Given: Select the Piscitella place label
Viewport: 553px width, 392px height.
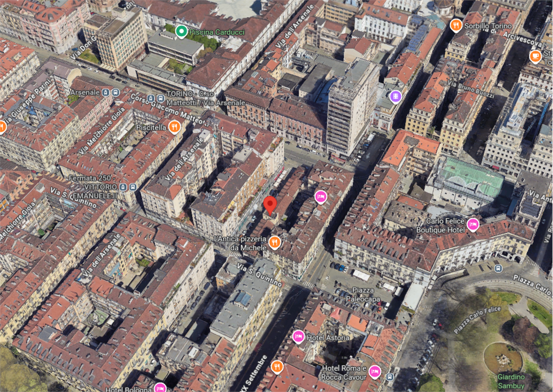Looking at the screenshot, I should tap(151, 127).
